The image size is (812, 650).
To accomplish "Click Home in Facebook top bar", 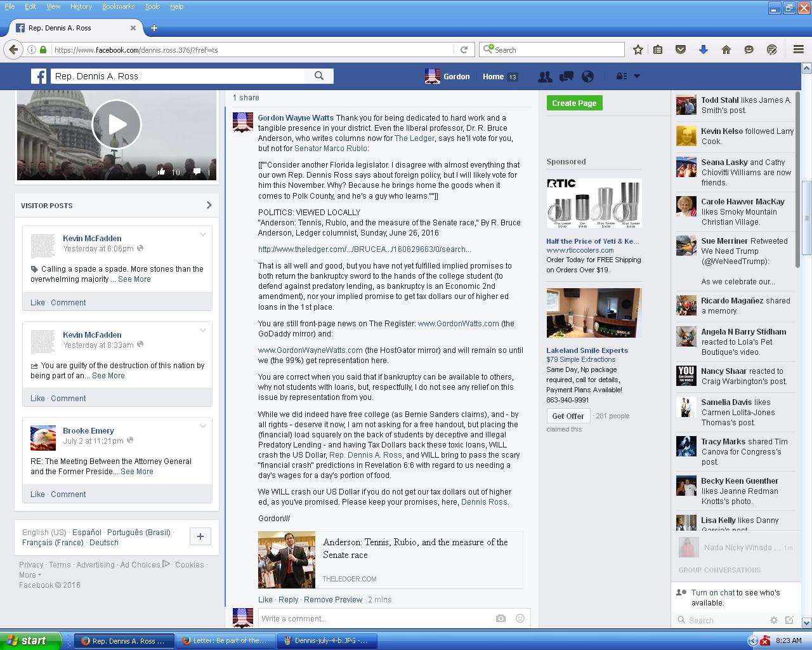I will 493,77.
